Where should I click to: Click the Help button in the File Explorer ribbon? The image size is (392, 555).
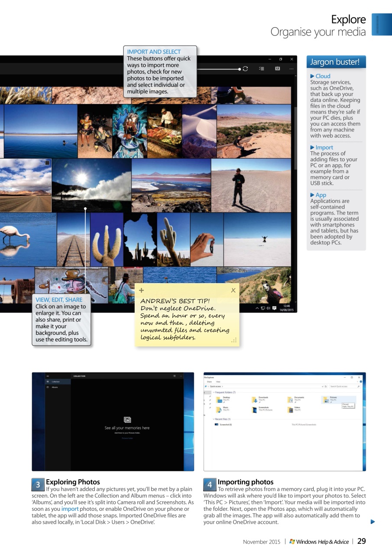click(x=361, y=381)
